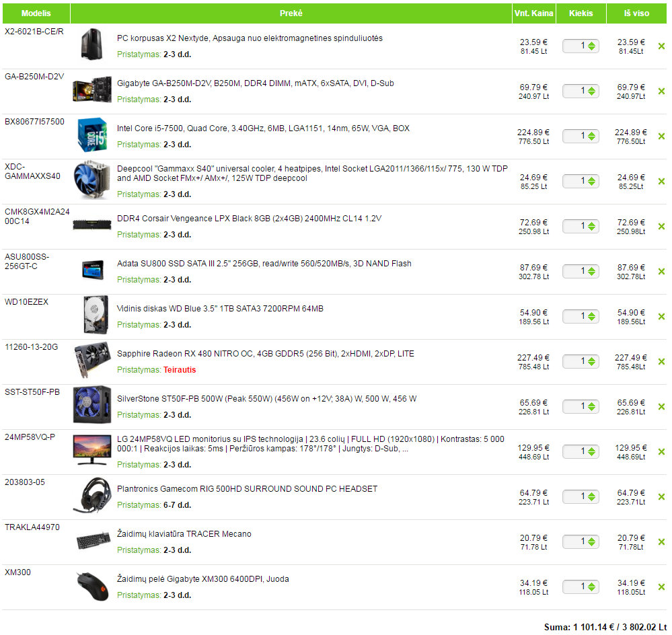Click the Modelis column header

tap(36, 13)
